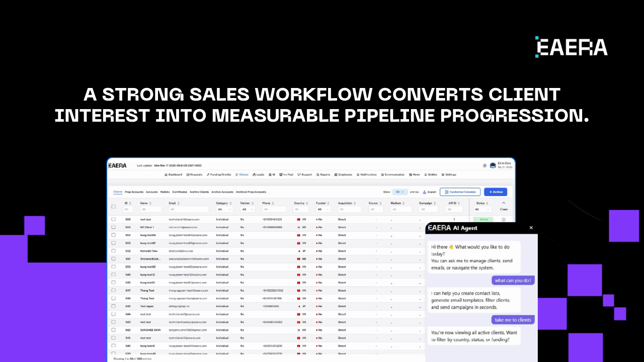The width and height of the screenshot is (644, 362).
Task: Toggle the light/dark theme sun icon
Action: (x=485, y=165)
